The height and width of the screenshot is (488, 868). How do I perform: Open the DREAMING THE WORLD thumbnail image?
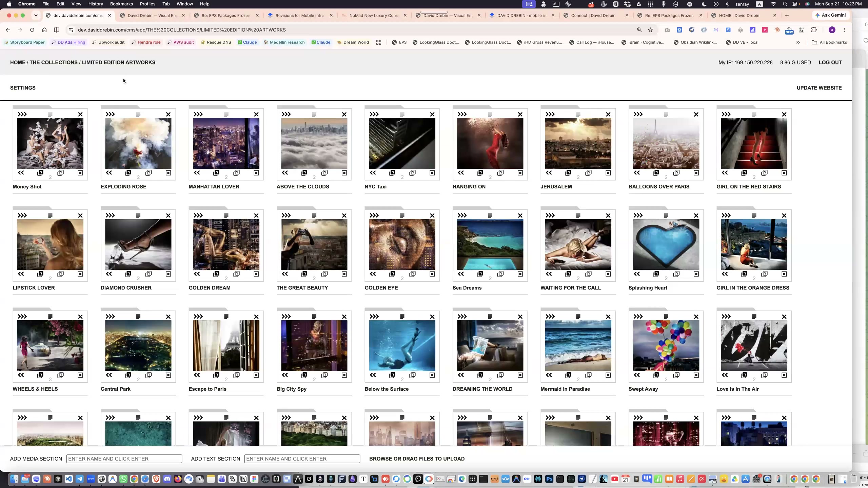click(490, 346)
